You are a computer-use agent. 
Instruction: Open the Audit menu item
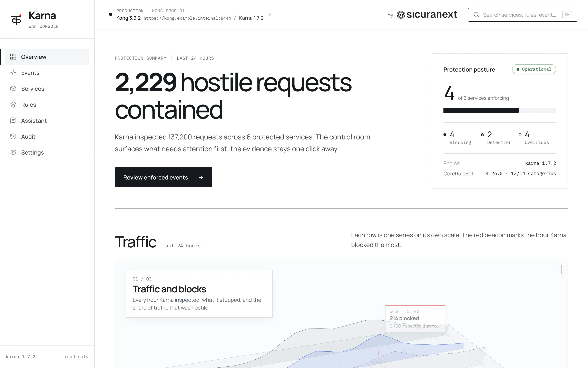[47, 137]
